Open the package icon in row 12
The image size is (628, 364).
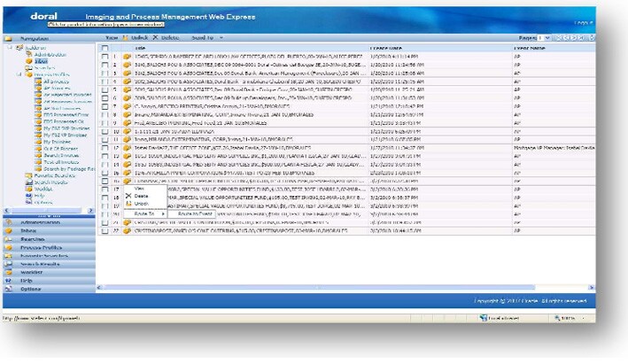(127, 148)
